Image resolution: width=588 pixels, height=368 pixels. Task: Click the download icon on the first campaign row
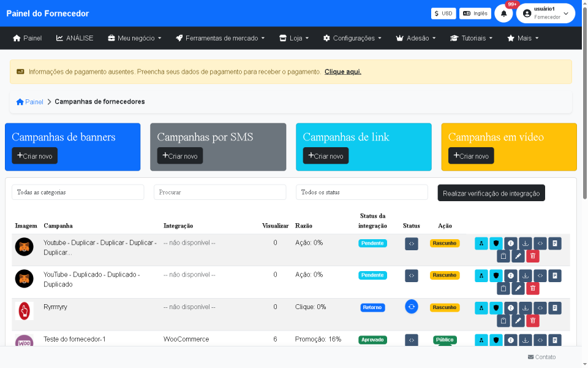(x=525, y=243)
